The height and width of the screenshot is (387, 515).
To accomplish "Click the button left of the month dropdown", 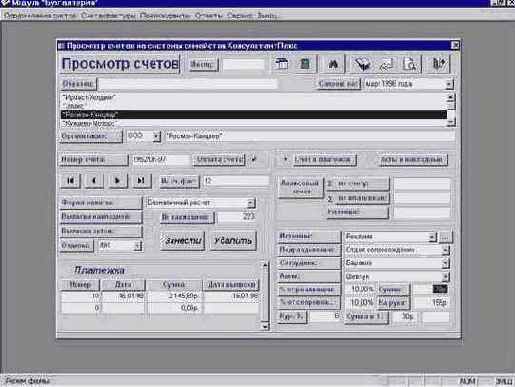I will click(338, 84).
